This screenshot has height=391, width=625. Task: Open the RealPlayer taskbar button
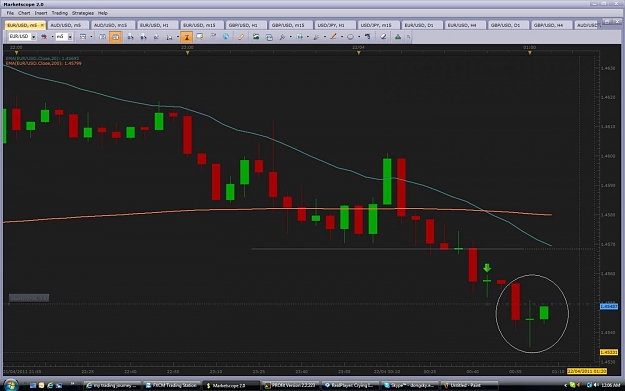(x=350, y=385)
